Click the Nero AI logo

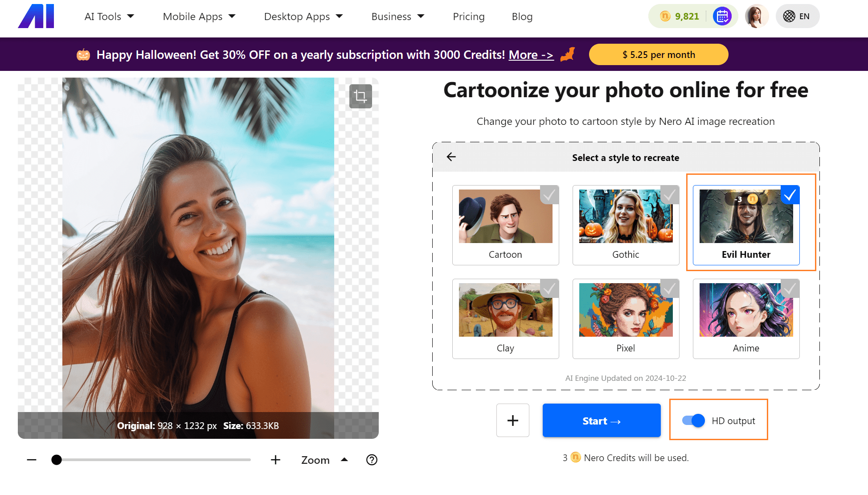[36, 16]
